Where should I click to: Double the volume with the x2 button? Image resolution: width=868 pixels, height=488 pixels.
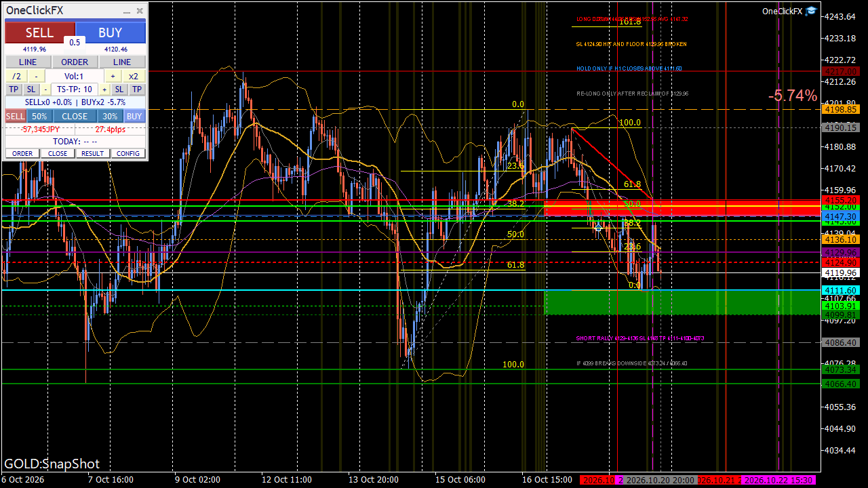tap(134, 76)
